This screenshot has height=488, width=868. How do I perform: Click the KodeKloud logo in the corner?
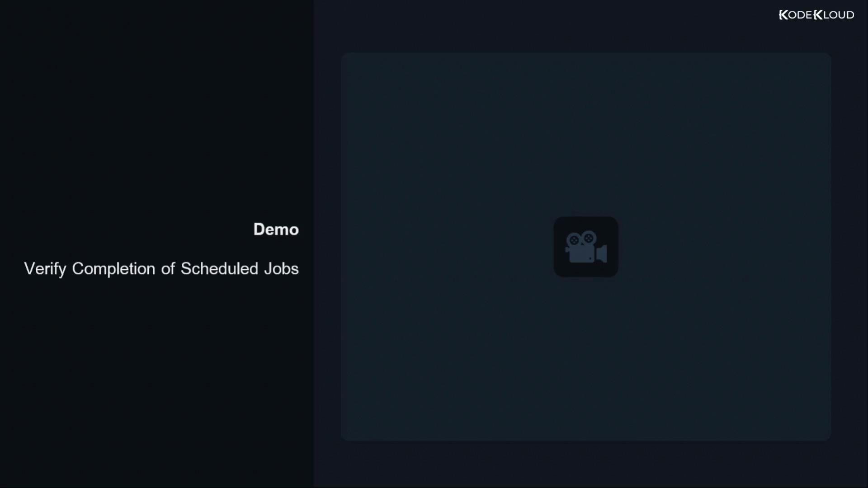[816, 15]
